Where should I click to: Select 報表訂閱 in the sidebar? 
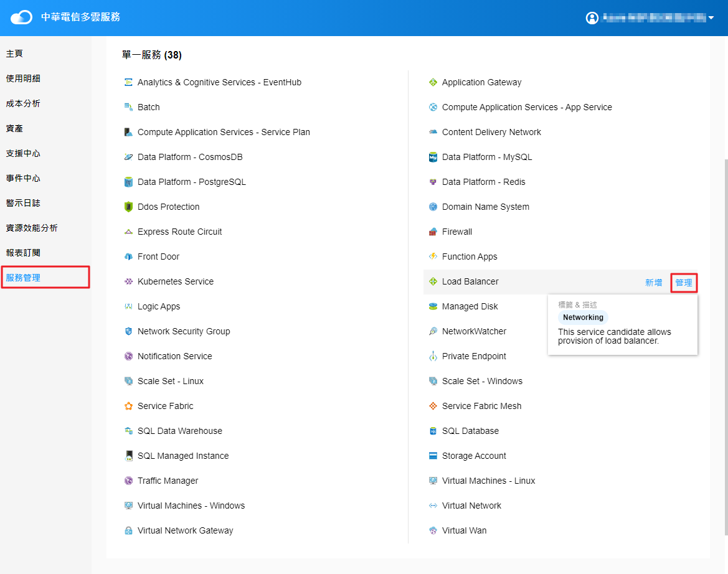pos(23,253)
